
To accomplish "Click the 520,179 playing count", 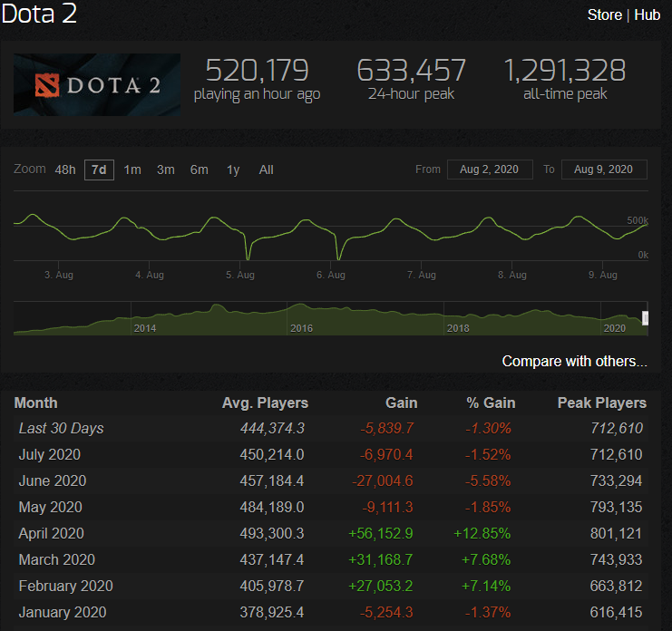I will pos(258,71).
